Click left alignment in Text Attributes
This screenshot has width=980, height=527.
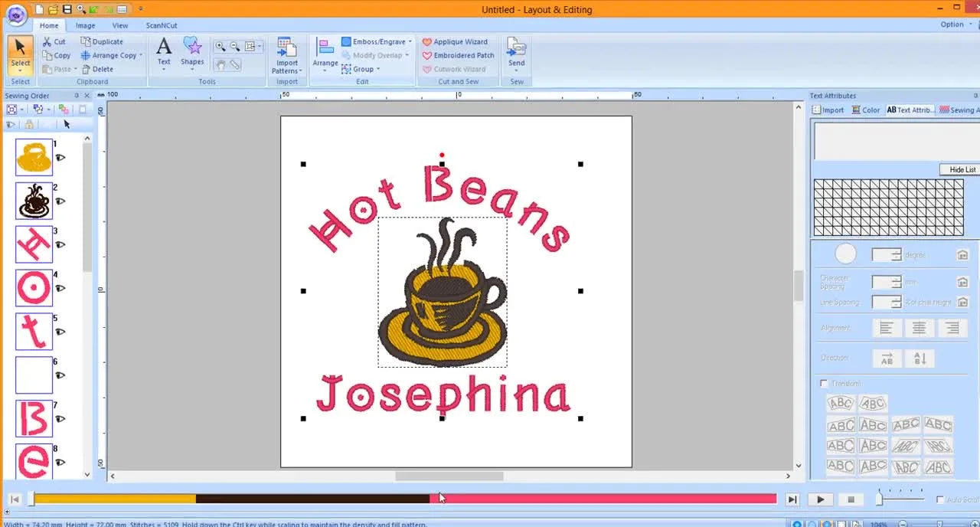tap(886, 328)
